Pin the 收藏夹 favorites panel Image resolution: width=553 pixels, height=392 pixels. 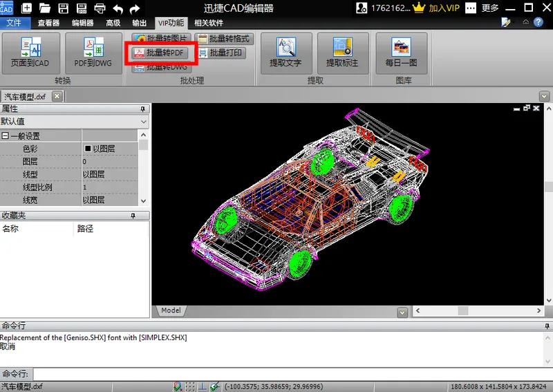coord(133,216)
